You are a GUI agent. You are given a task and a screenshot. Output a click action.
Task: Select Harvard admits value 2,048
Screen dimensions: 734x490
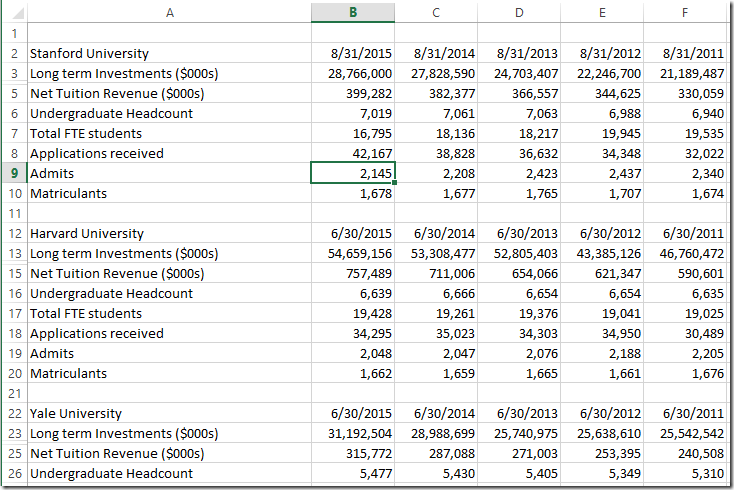353,353
